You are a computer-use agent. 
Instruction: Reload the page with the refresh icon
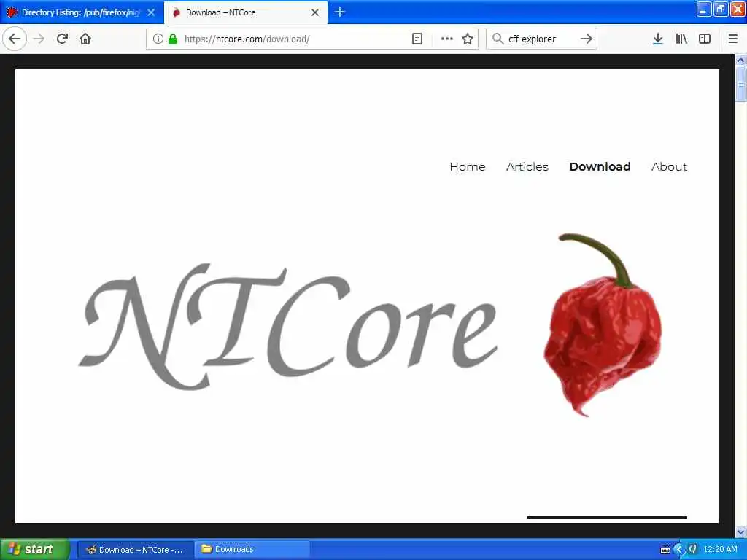click(62, 39)
